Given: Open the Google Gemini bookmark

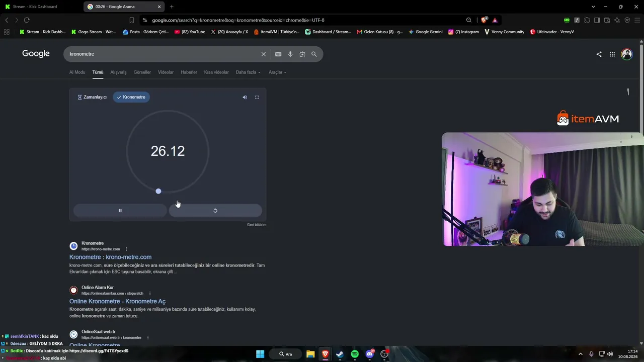Looking at the screenshot, I should pos(426,32).
